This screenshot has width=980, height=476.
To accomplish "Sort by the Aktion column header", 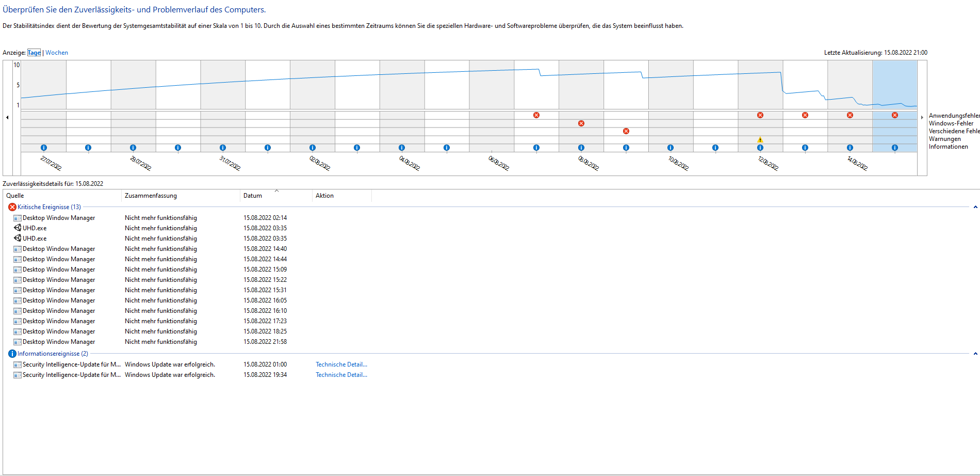I will tap(341, 196).
